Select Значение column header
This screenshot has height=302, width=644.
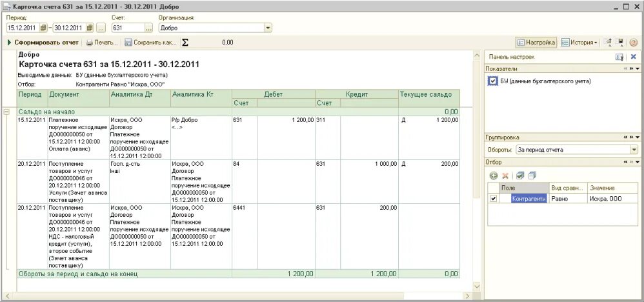click(x=612, y=188)
